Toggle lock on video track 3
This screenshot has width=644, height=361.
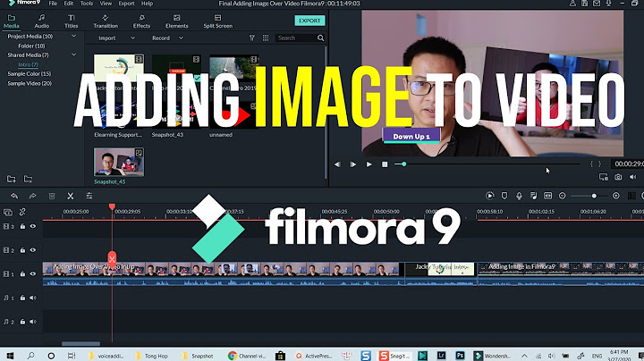tap(22, 226)
